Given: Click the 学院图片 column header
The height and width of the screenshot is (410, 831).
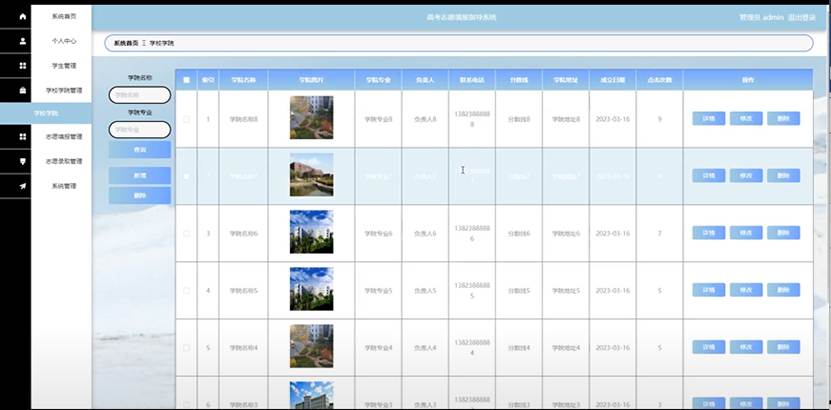Looking at the screenshot, I should (311, 80).
